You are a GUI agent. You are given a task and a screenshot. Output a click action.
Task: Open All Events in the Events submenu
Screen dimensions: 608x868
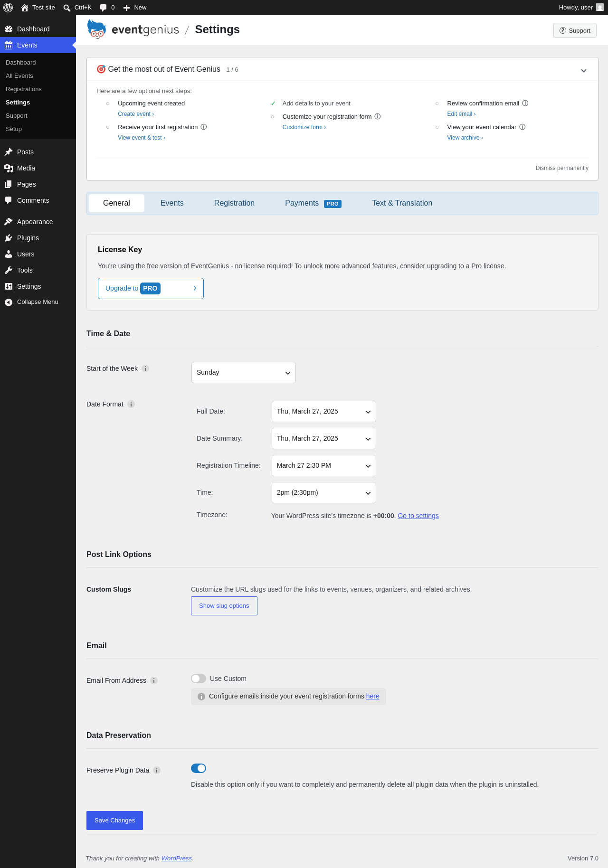(x=19, y=76)
